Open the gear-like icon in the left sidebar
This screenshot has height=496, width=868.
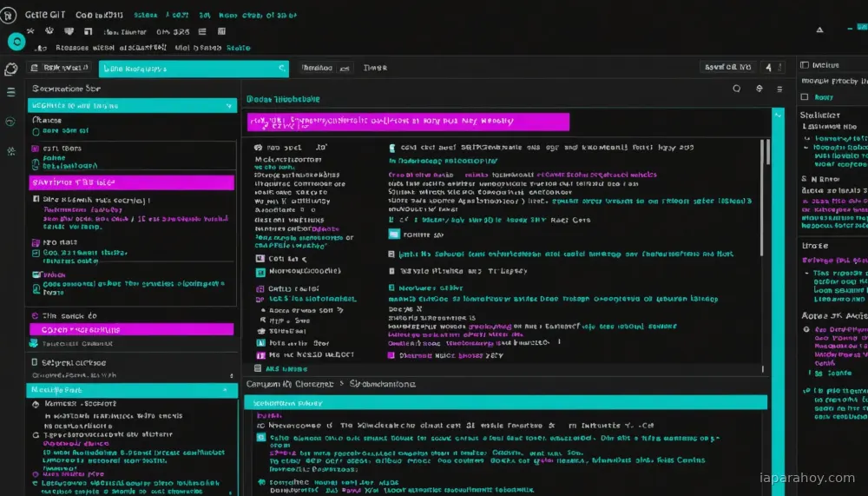(x=10, y=151)
